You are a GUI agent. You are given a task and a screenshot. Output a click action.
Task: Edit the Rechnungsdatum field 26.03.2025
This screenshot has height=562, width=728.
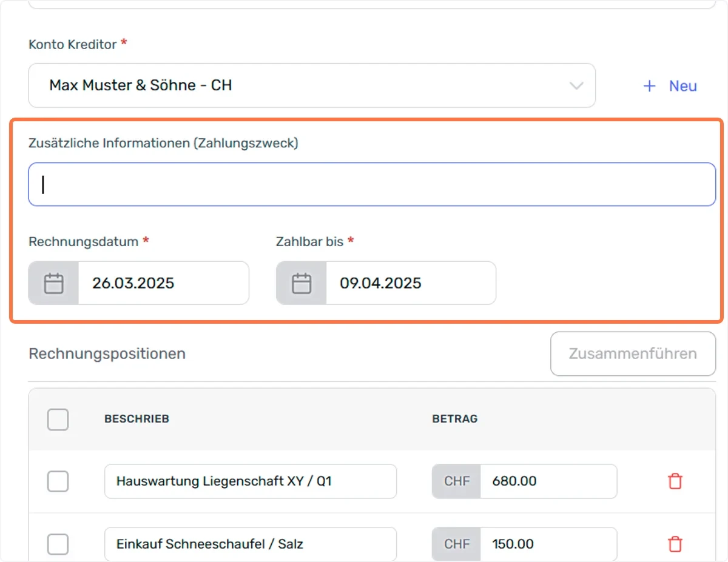(163, 283)
